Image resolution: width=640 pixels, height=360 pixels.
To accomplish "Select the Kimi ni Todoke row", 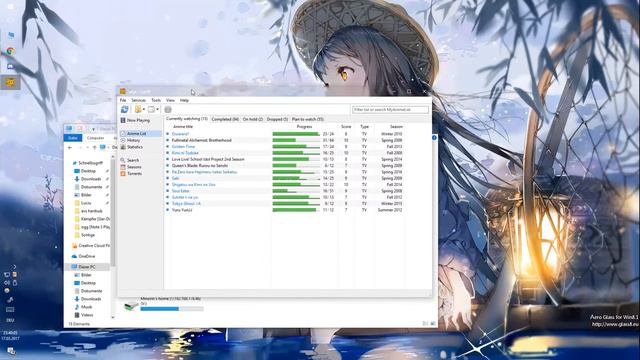I will (285, 153).
